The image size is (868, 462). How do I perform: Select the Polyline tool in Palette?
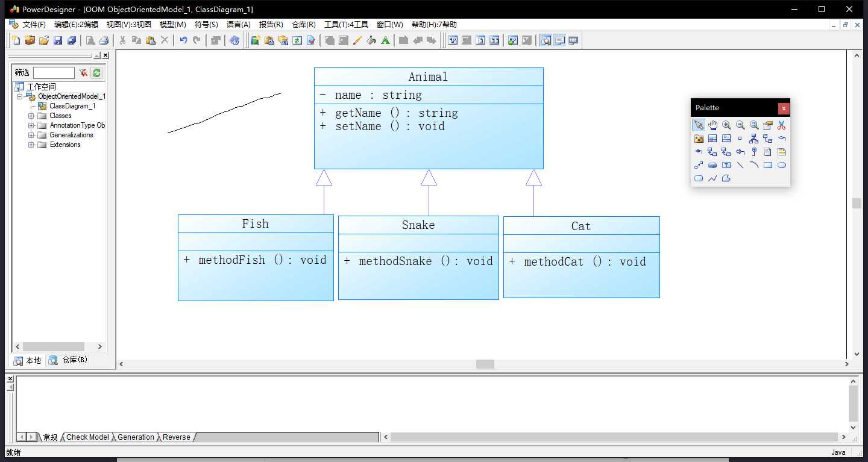click(712, 178)
